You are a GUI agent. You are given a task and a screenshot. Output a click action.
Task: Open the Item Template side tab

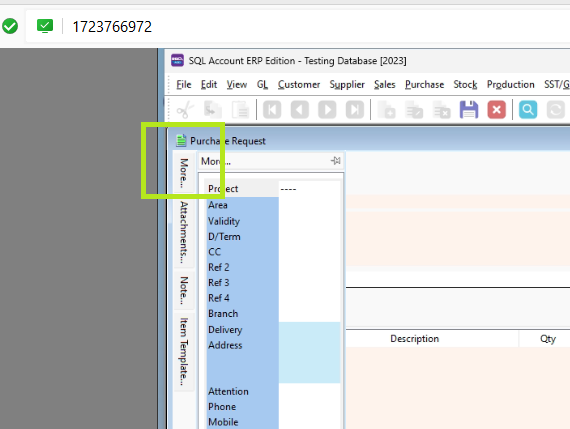(x=184, y=352)
